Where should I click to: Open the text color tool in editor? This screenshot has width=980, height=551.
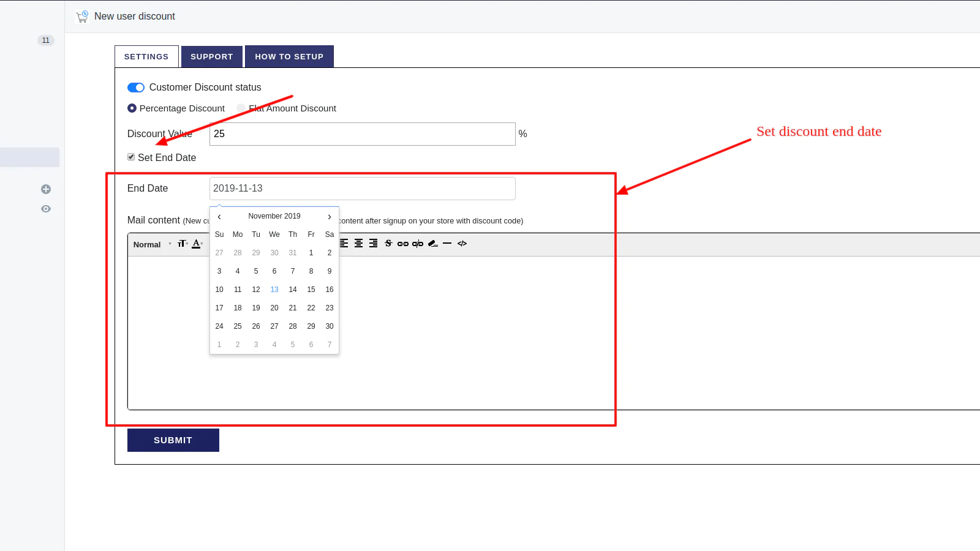point(197,244)
